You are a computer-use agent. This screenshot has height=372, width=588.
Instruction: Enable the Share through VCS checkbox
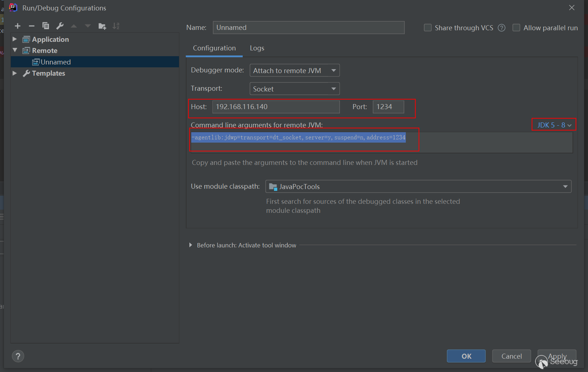pos(428,28)
